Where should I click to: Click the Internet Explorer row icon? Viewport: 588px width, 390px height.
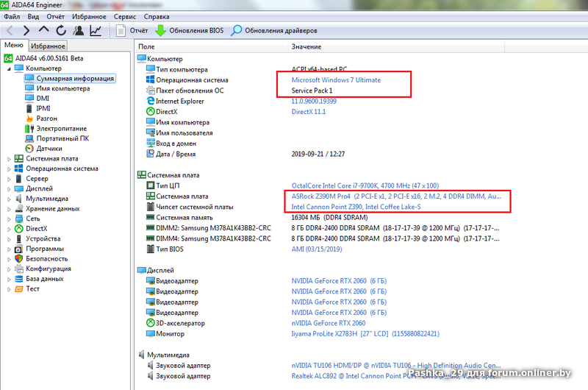coord(151,101)
